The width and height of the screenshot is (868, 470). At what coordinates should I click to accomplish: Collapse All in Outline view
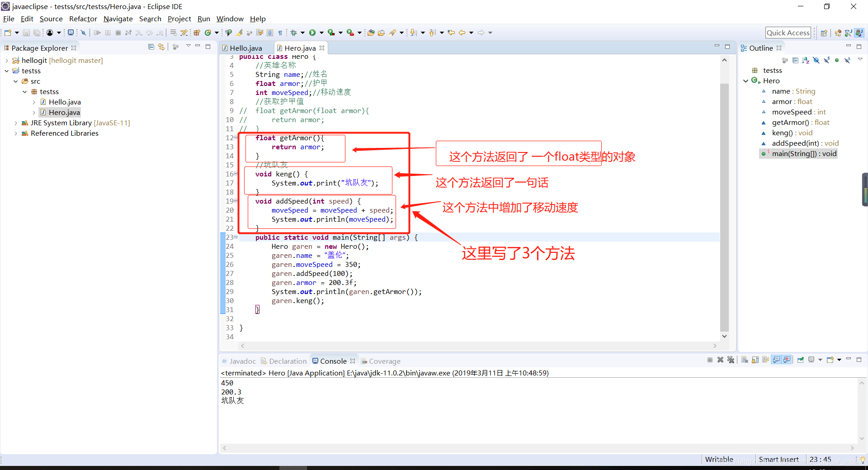[795, 60]
